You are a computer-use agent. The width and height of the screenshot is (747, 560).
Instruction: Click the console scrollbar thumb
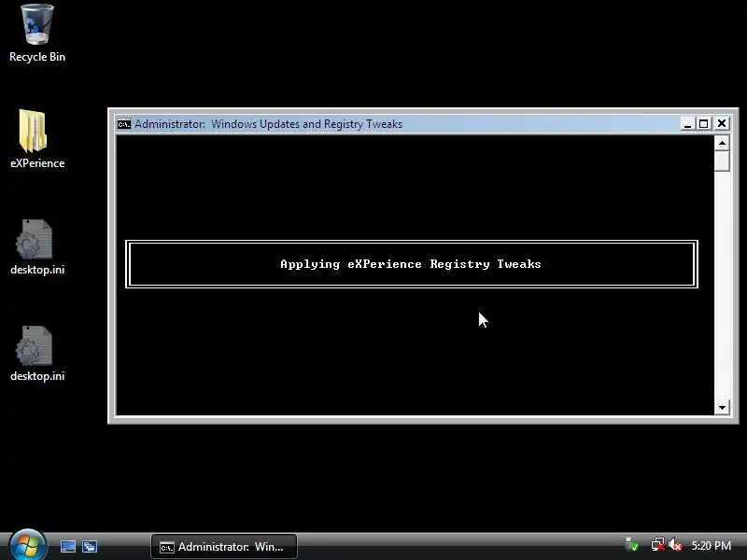point(722,161)
